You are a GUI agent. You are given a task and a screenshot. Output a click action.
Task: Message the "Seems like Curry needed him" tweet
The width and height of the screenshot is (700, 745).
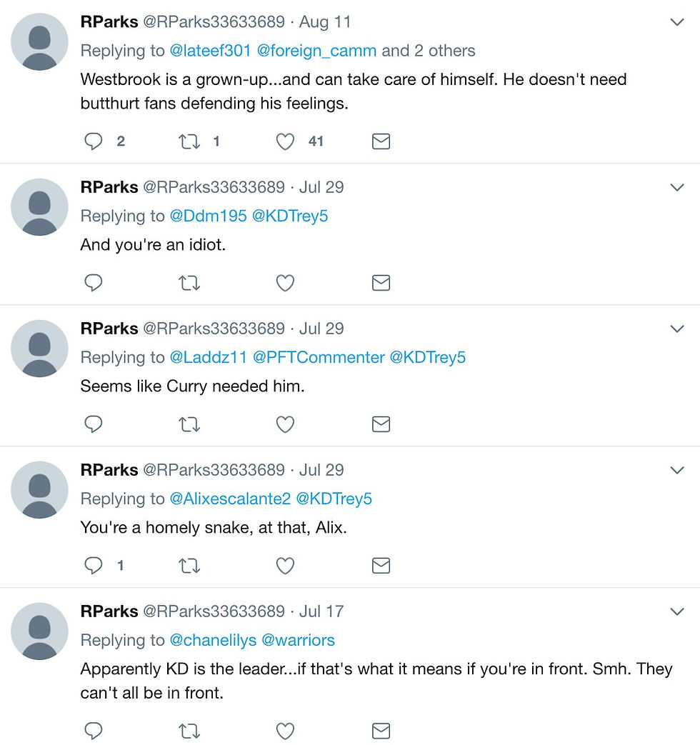tap(381, 425)
